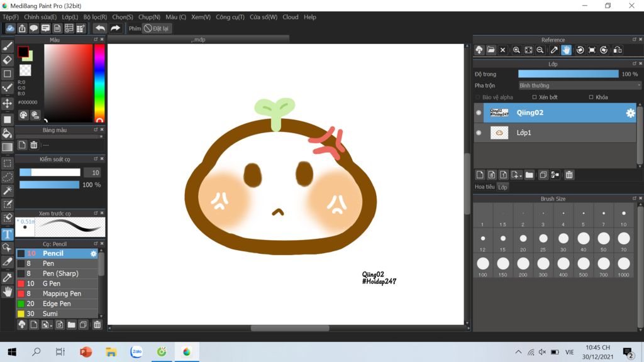The image size is (644, 362).
Task: Open the Pha trộn blend mode dropdown
Action: 579,85
